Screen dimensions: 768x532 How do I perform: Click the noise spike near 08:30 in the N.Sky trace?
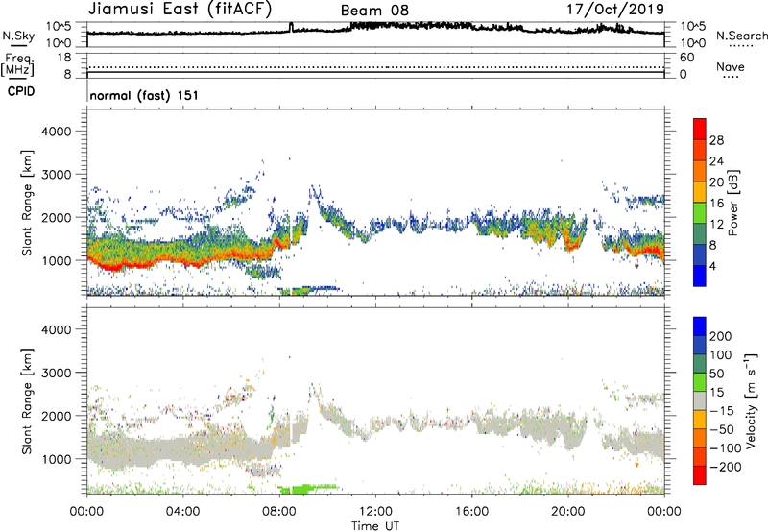tap(291, 27)
